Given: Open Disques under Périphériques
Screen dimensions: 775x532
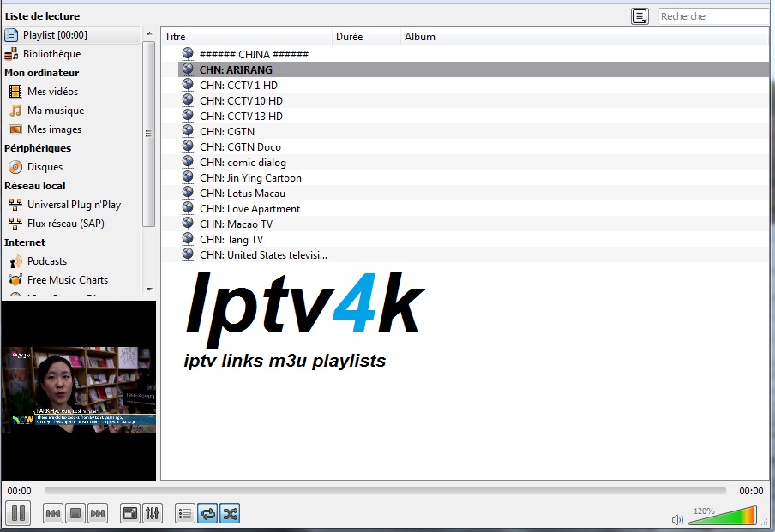Looking at the screenshot, I should [45, 167].
